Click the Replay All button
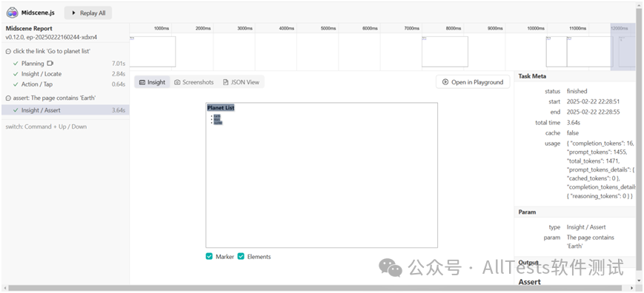 (x=88, y=13)
